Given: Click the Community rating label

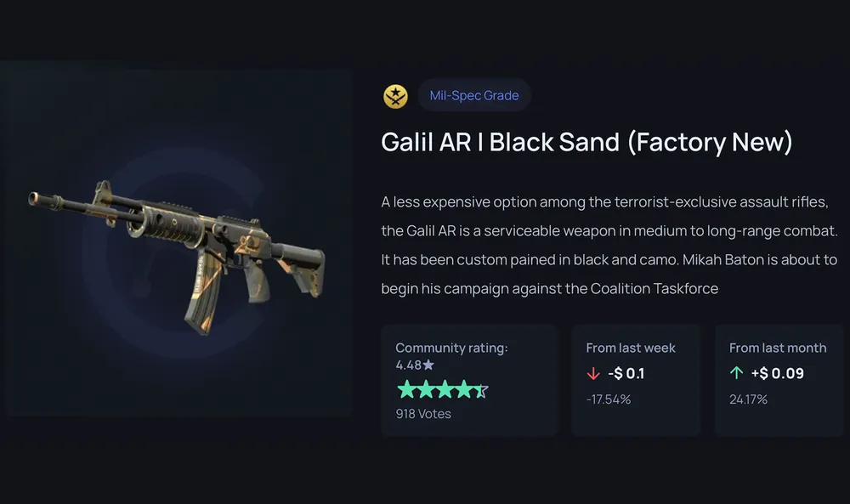Looking at the screenshot, I should [x=451, y=348].
